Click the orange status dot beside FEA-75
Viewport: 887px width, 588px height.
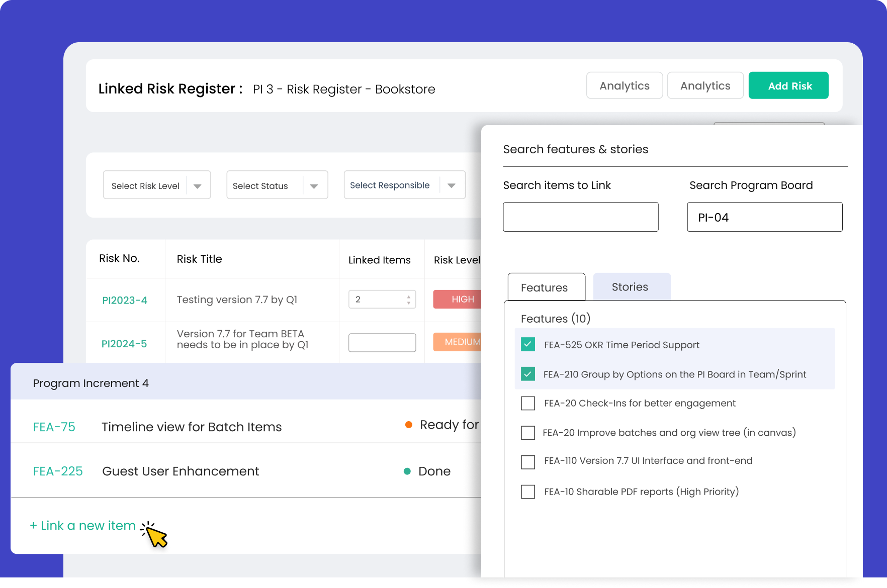pos(409,425)
